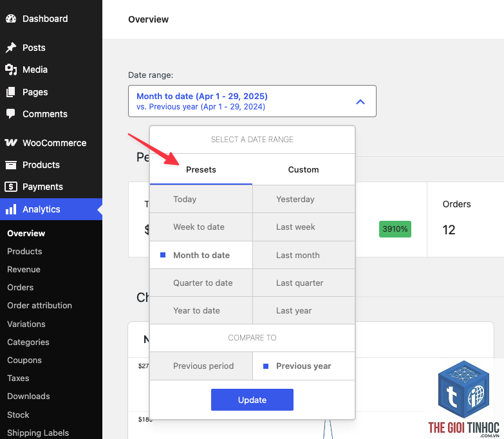
Task: Go to Analytics Overview submenu
Action: (26, 233)
